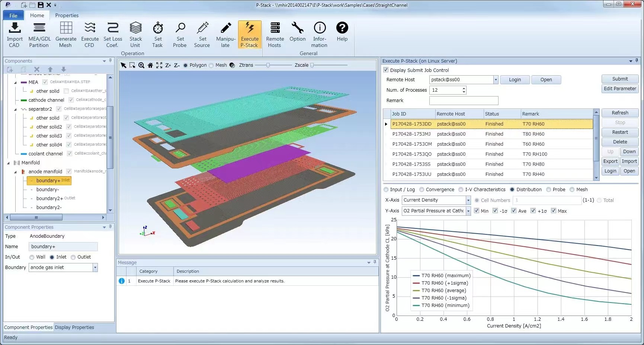The width and height of the screenshot is (644, 345).
Task: Adjust the Ztrans slider handle
Action: click(268, 65)
